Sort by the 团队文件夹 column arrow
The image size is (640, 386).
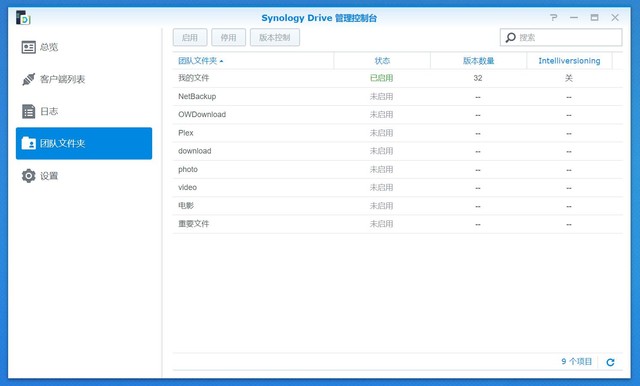221,61
